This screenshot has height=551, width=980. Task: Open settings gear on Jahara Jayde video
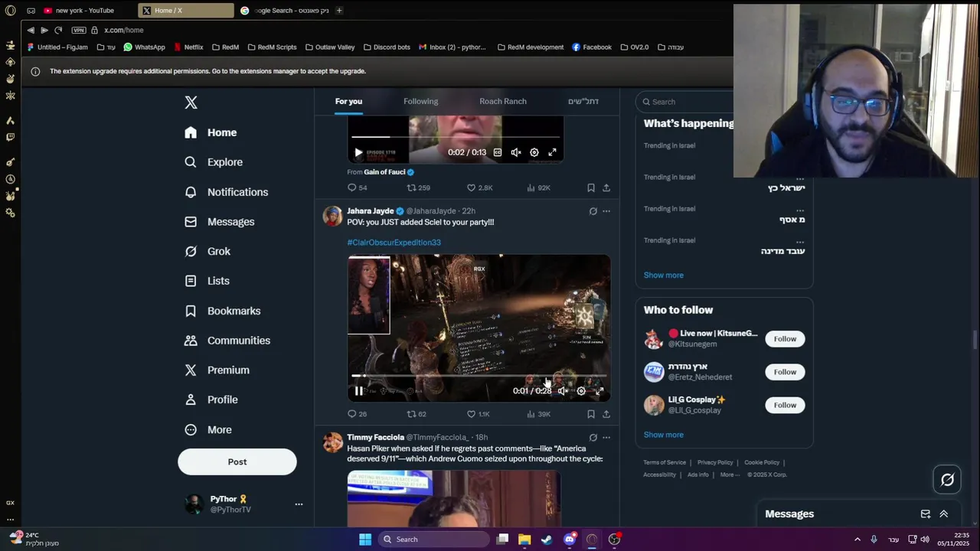[x=581, y=391]
